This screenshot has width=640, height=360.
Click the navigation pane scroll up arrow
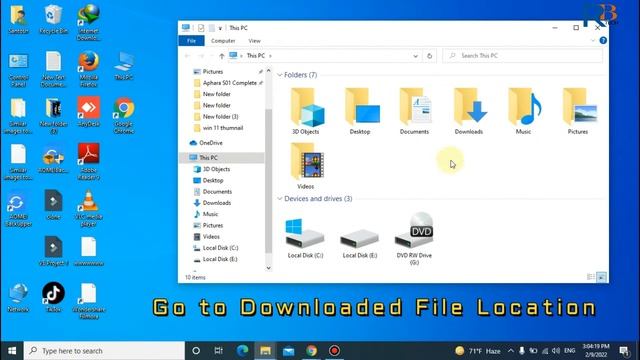click(x=268, y=71)
